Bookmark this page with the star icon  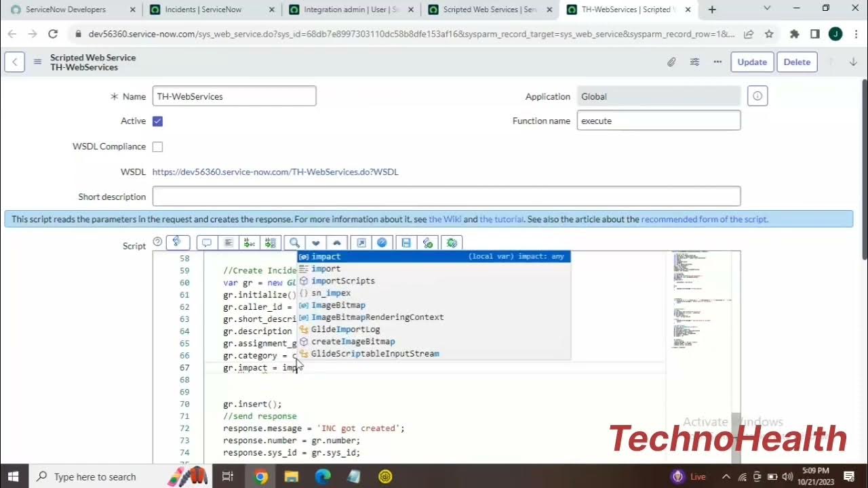[769, 34]
